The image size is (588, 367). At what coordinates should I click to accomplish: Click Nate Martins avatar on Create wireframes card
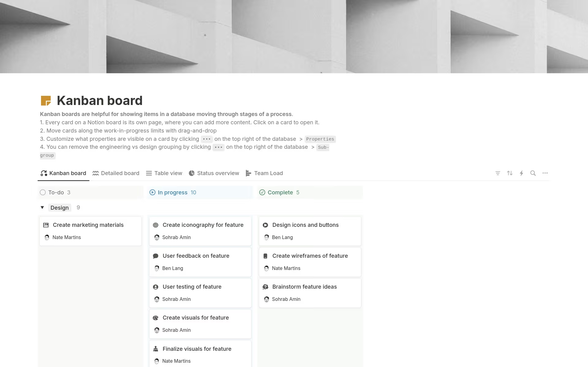coord(266,268)
